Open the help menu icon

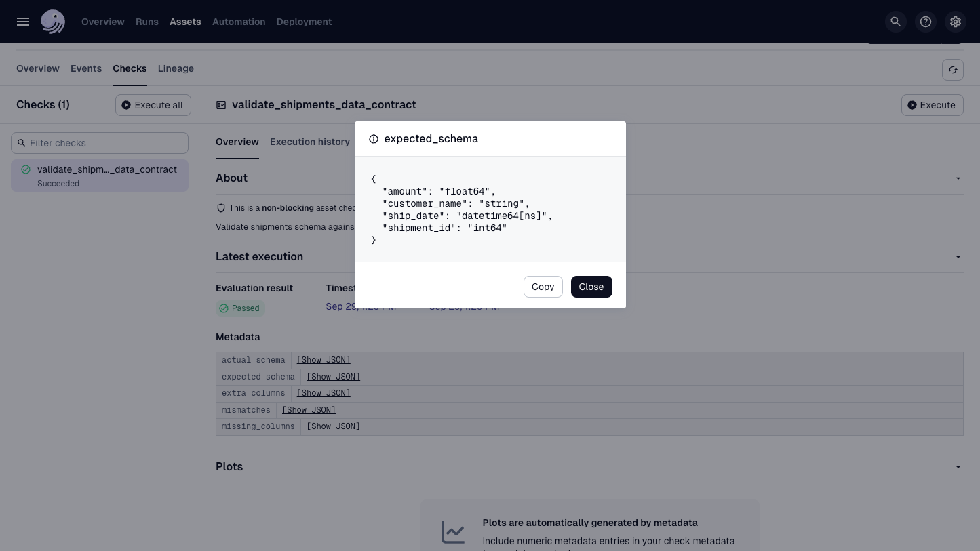point(925,21)
